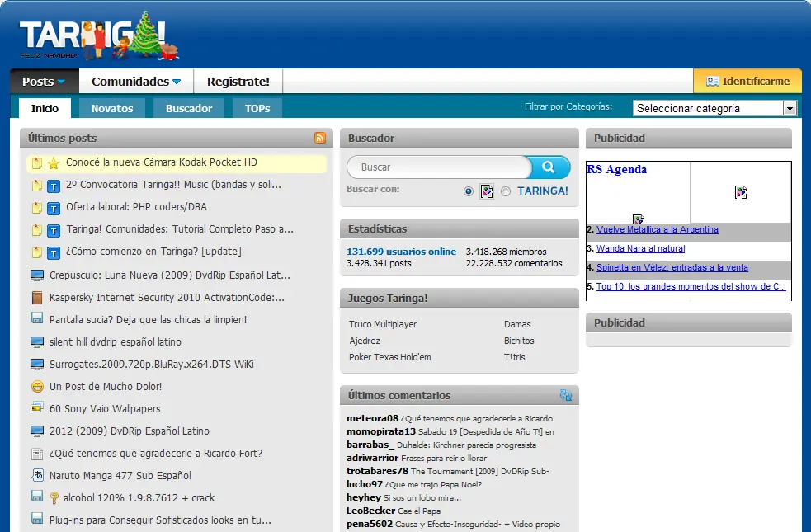The image size is (811, 532).
Task: Click the T icon beside Oferta laboral post
Action: point(54,209)
